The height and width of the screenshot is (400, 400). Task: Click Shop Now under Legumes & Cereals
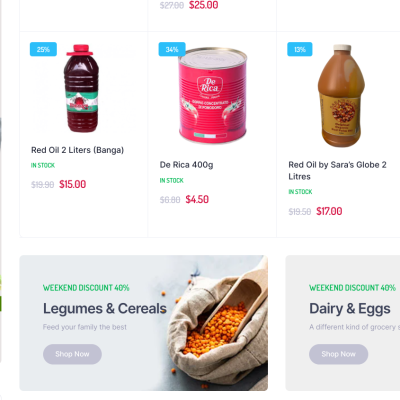(x=72, y=354)
